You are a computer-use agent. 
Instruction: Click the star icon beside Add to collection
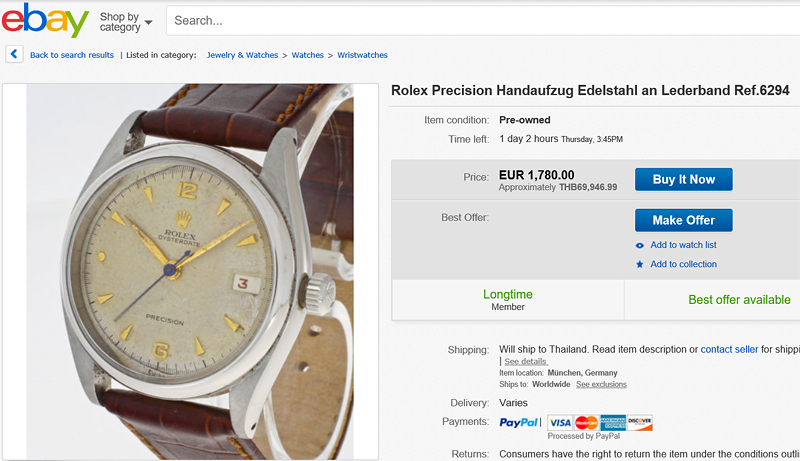640,264
